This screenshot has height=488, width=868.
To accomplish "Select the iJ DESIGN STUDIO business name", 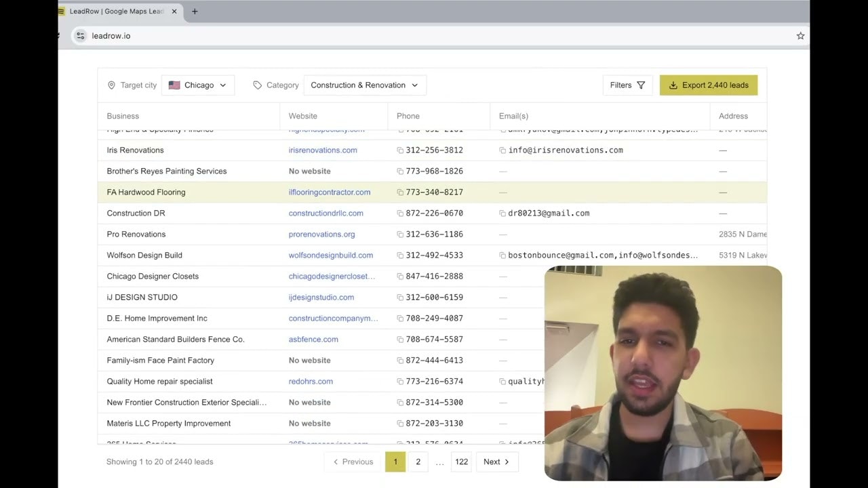I will [x=142, y=298].
